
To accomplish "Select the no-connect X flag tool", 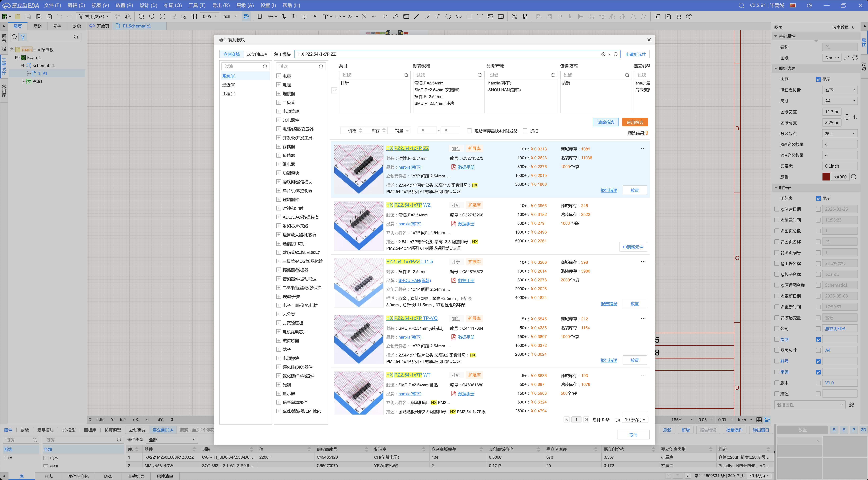I will point(364,16).
